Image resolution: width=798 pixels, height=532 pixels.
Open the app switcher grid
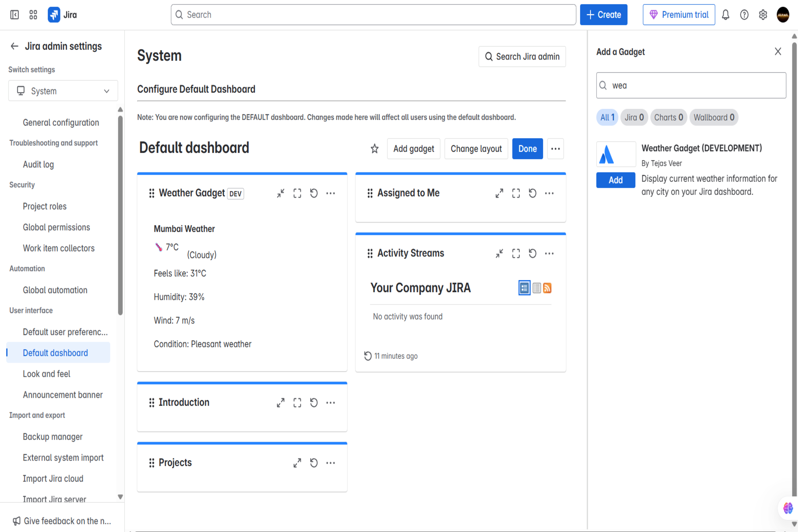33,15
